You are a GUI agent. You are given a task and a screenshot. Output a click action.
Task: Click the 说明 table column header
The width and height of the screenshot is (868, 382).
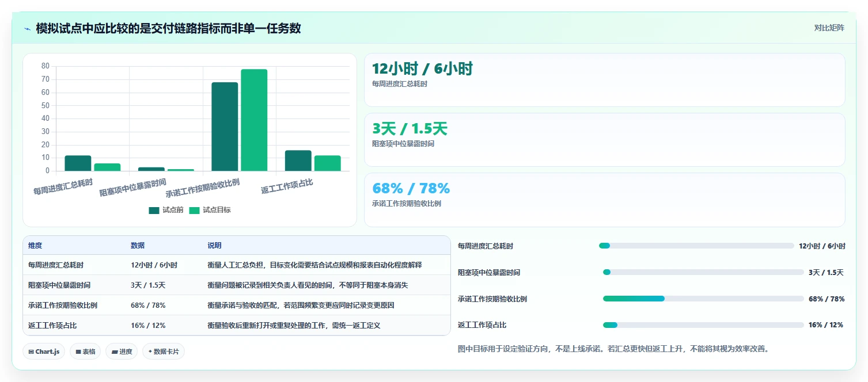pos(214,246)
